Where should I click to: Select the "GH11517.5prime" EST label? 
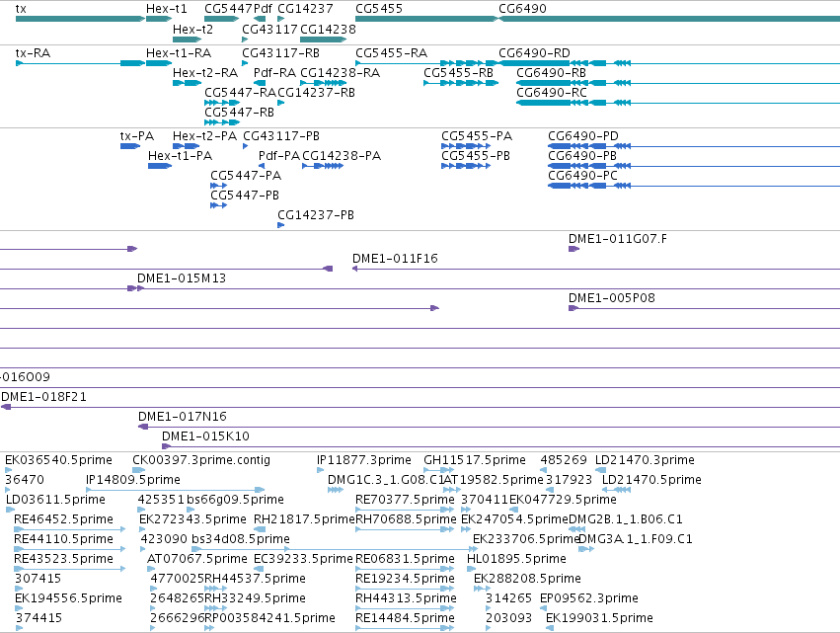pos(475,460)
